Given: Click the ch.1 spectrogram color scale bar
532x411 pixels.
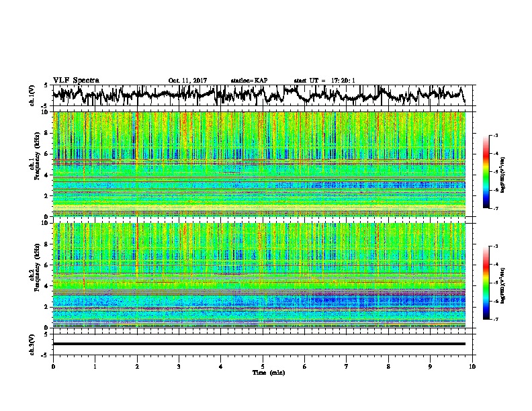Looking at the screenshot, I should 486,171.
